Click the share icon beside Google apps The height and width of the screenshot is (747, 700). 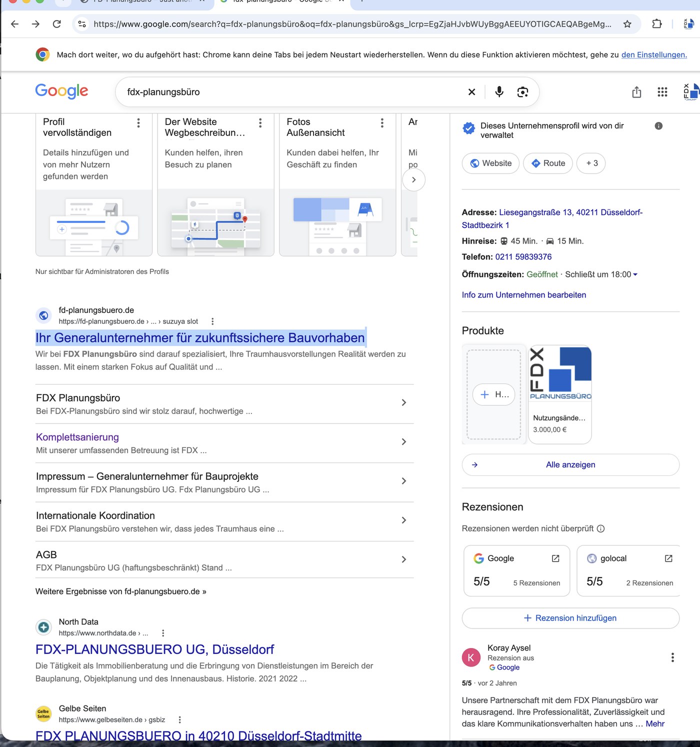tap(636, 92)
